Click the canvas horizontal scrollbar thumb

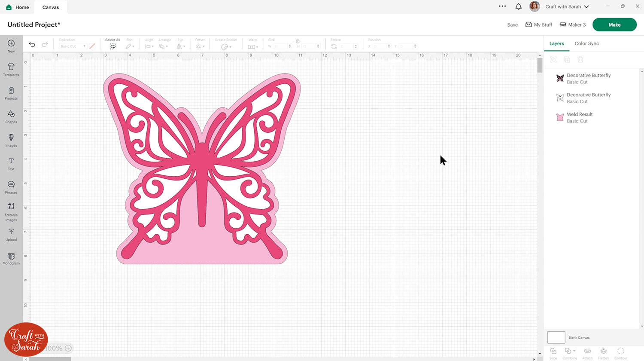50,359
